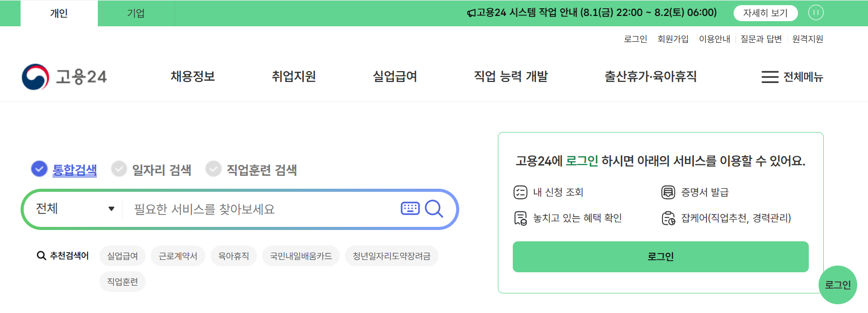Click the 증명서 발급 service icon

[x=668, y=192]
